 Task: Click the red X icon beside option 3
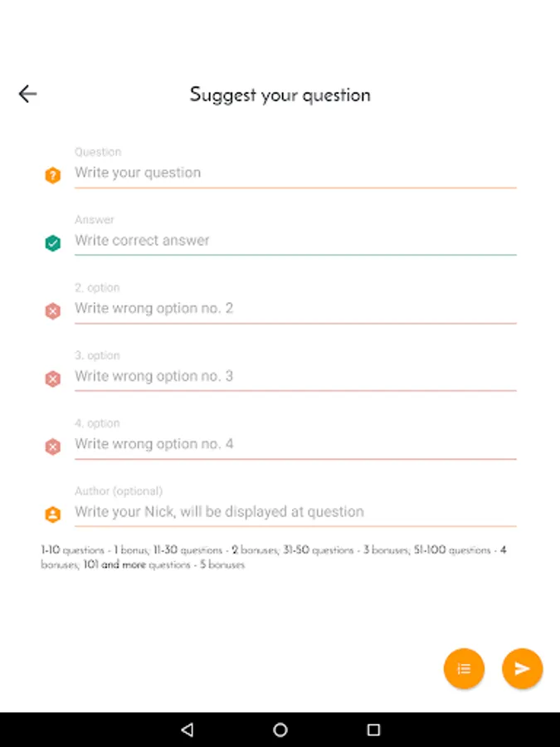pos(53,378)
